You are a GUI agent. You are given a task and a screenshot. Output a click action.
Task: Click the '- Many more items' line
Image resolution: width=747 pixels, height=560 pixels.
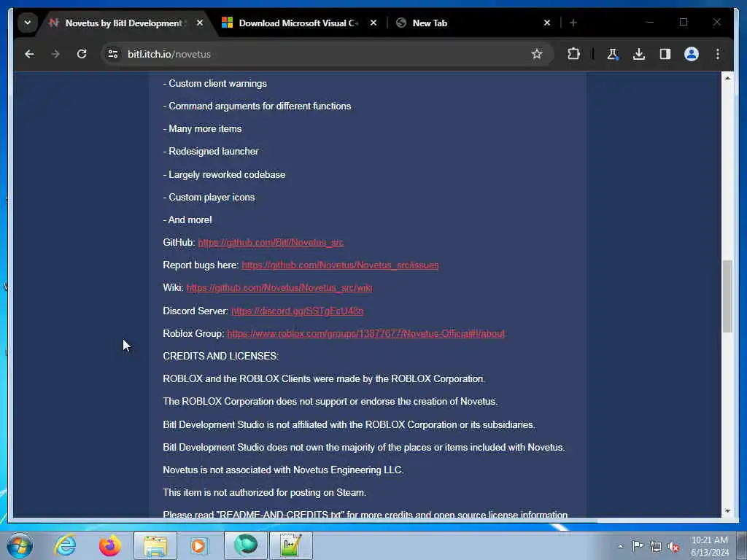[202, 128]
